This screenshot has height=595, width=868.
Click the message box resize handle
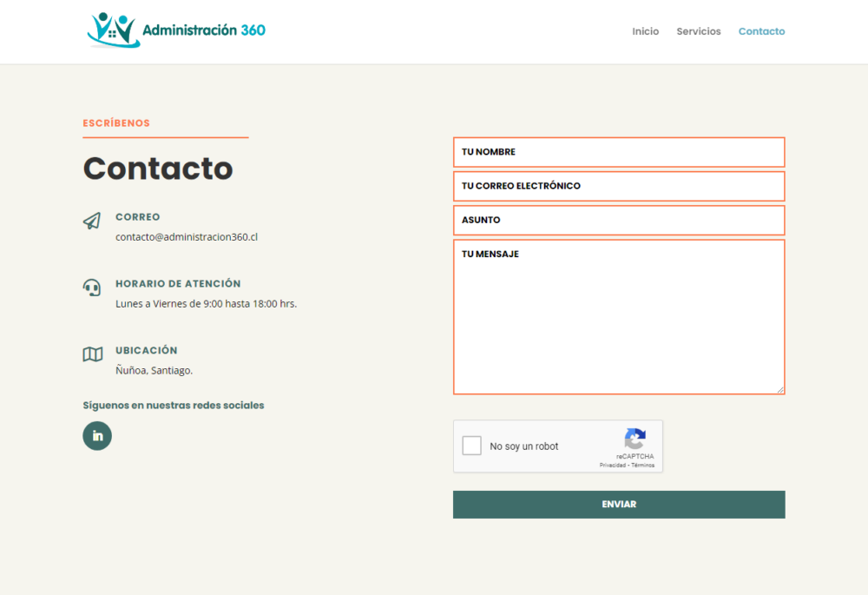point(780,390)
